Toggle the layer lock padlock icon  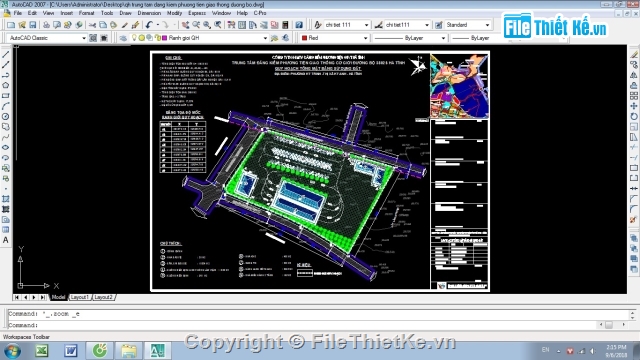pyautogui.click(x=157, y=38)
